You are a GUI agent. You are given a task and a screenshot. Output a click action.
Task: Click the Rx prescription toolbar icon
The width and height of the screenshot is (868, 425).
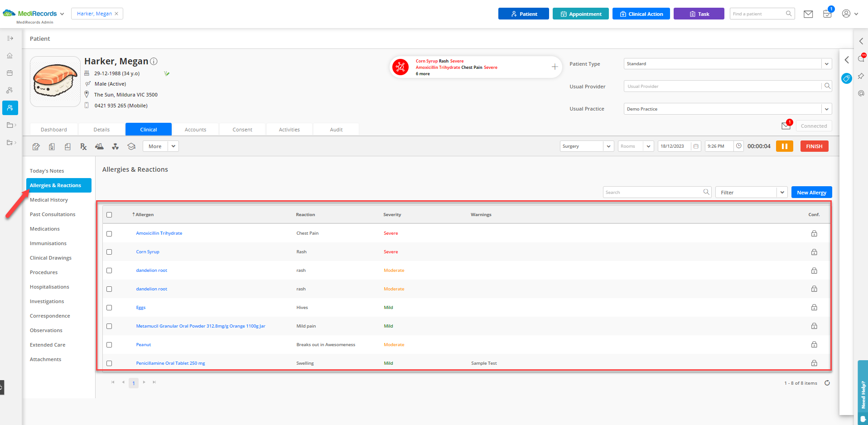tap(83, 146)
